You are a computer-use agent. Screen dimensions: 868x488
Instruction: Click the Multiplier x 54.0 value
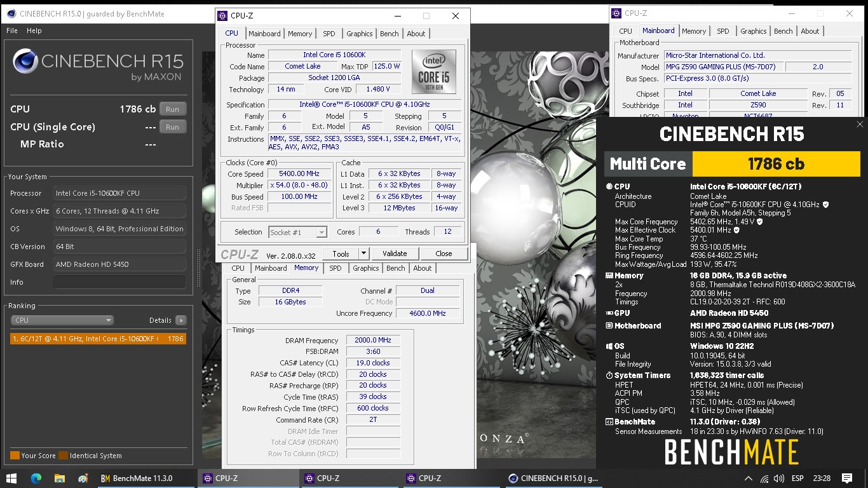coord(300,185)
